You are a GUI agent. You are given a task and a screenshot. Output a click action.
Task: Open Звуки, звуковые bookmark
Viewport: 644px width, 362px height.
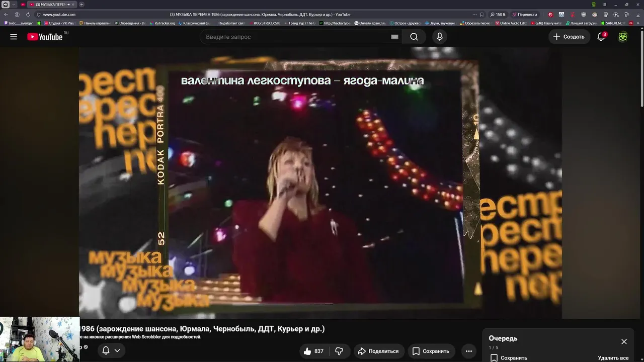pos(440,23)
